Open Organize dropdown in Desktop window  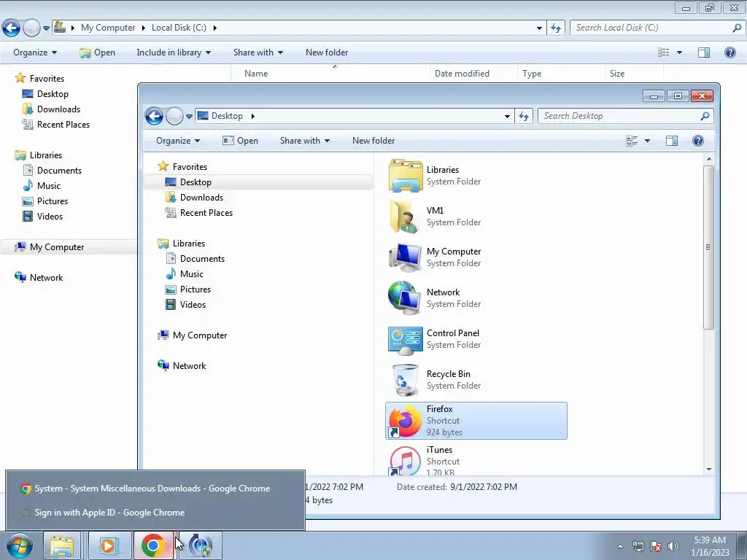[178, 141]
